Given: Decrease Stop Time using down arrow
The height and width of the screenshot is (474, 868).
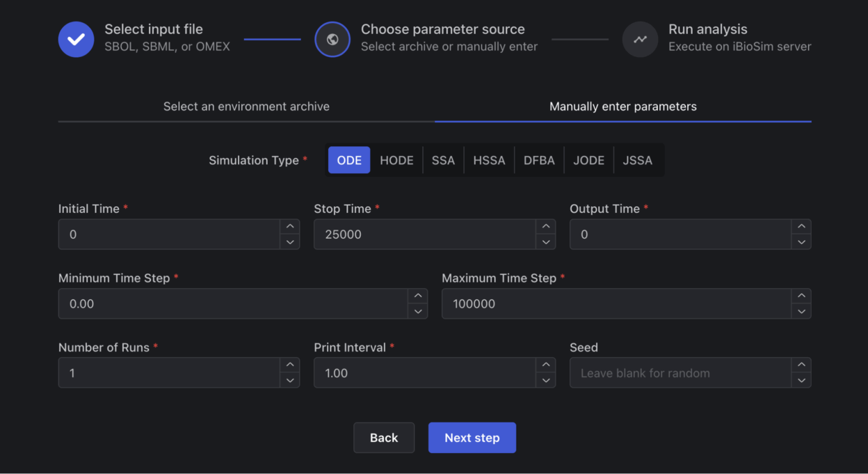Looking at the screenshot, I should point(546,242).
